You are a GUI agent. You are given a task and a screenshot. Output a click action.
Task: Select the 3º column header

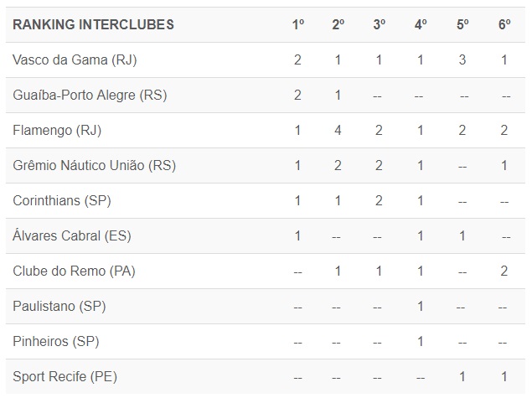380,24
